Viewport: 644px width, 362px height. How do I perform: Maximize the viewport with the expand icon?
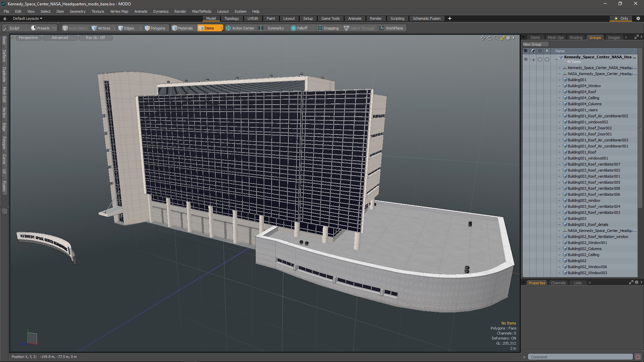point(502,38)
